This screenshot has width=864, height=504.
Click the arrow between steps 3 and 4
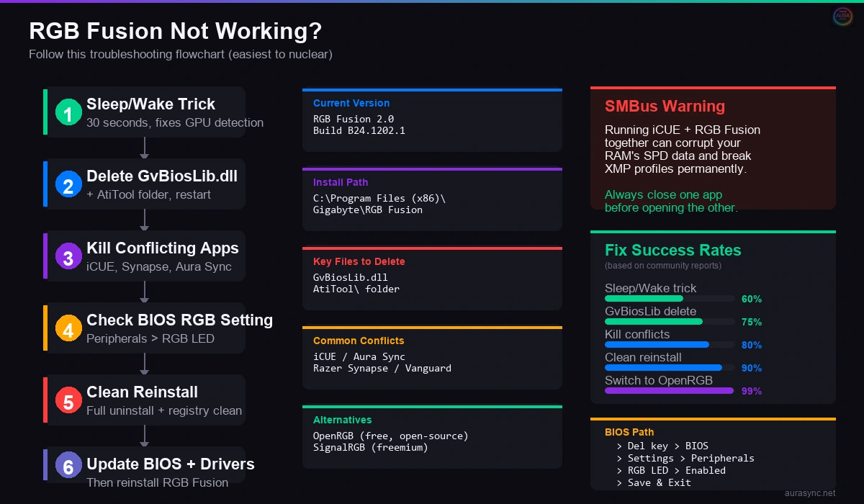click(x=144, y=290)
